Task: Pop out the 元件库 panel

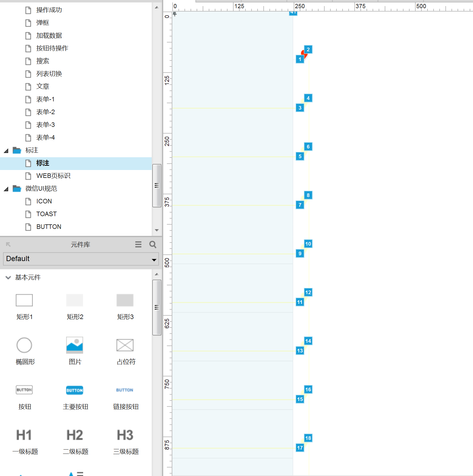Action: pyautogui.click(x=8, y=244)
